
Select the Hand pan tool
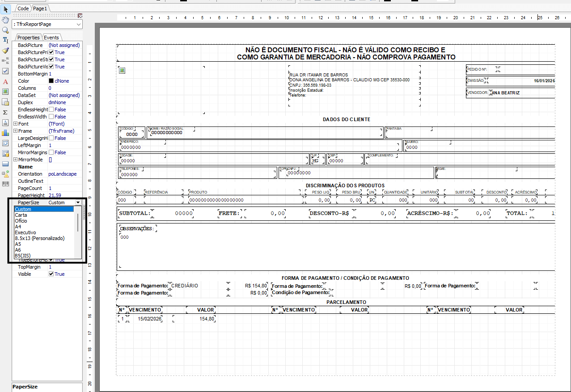[5, 20]
